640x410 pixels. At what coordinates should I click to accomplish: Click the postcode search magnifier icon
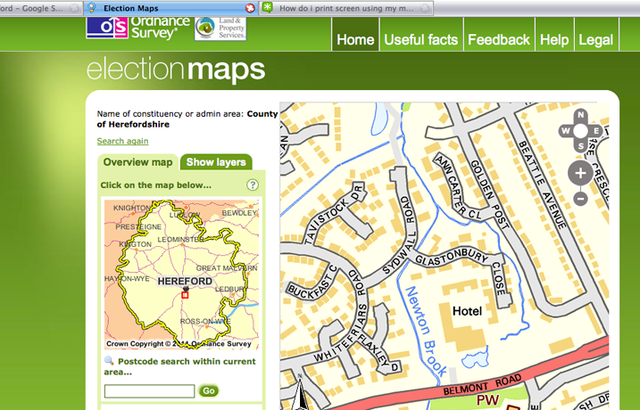click(x=108, y=361)
